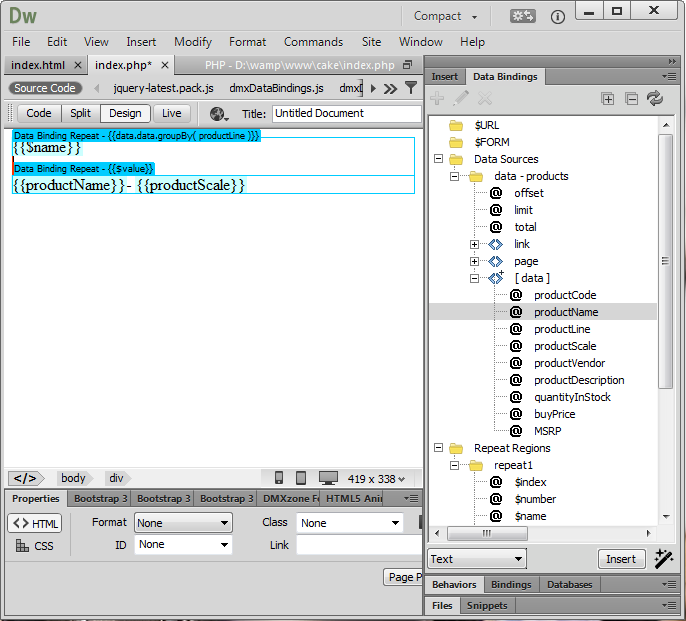The image size is (686, 621).
Task: Select the div tag in tag selector
Action: (x=116, y=478)
